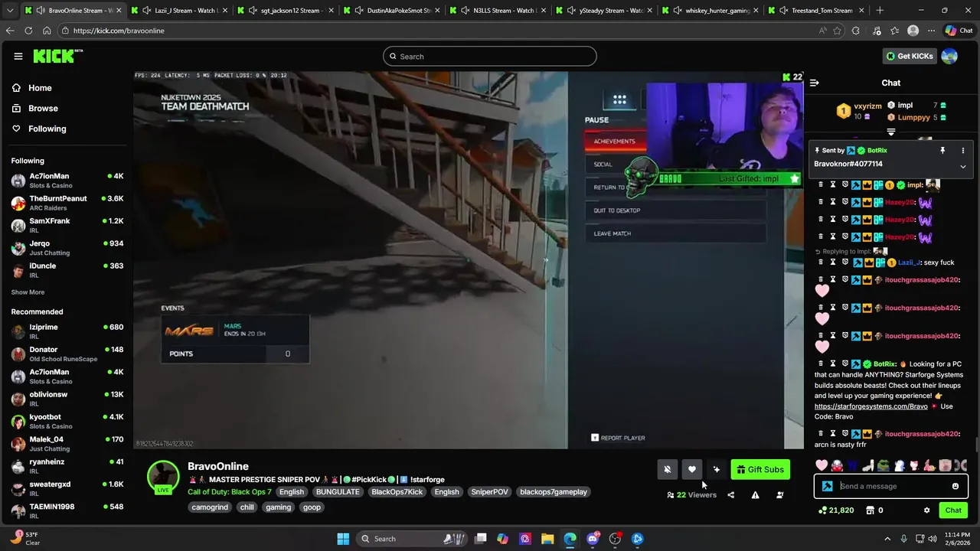Viewport: 980px width, 551px height.
Task: Open File Explorer from the taskbar
Action: (x=547, y=539)
